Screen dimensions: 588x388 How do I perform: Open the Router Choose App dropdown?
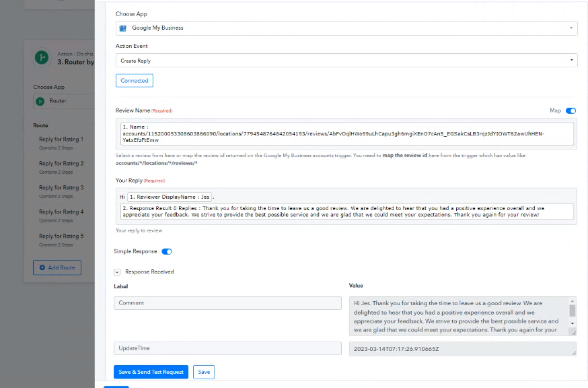coord(64,101)
